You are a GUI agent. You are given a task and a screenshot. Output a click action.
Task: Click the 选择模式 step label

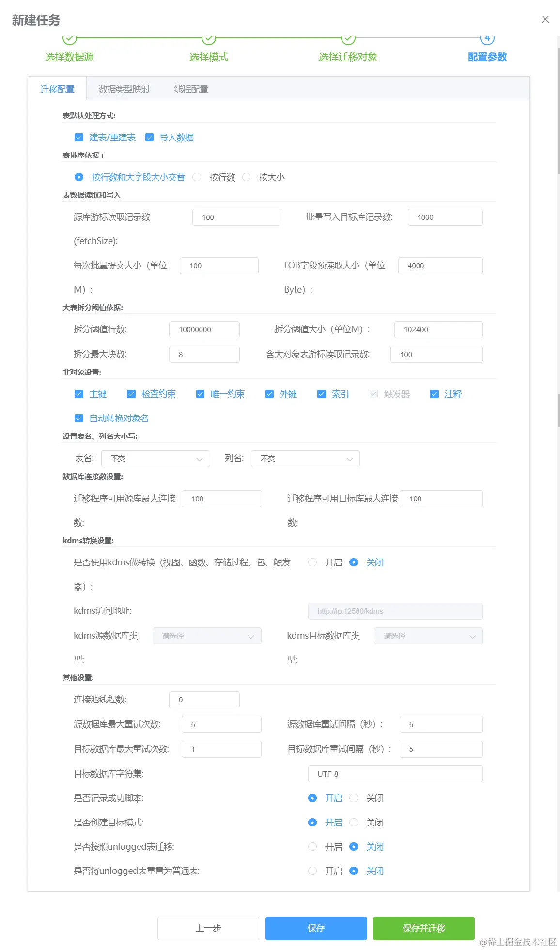209,57
